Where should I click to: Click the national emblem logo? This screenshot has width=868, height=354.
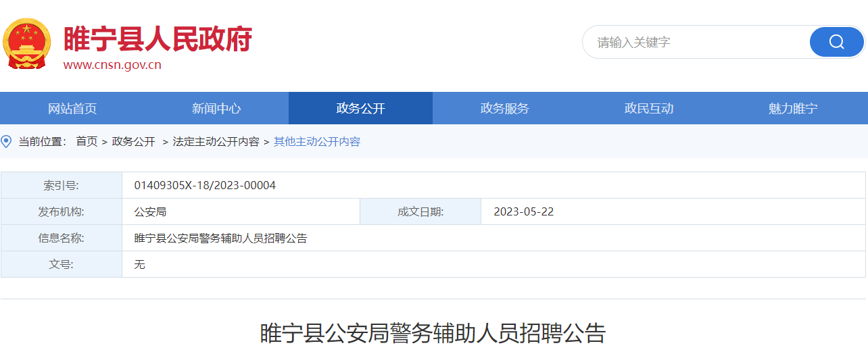(27, 44)
